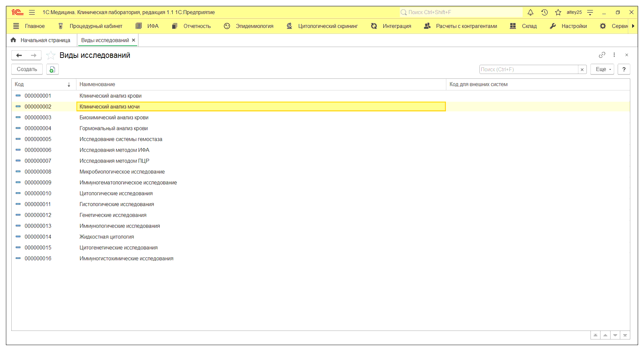Screen dimensions: 644x351
Task: Go forward with right arrow
Action: click(x=34, y=55)
